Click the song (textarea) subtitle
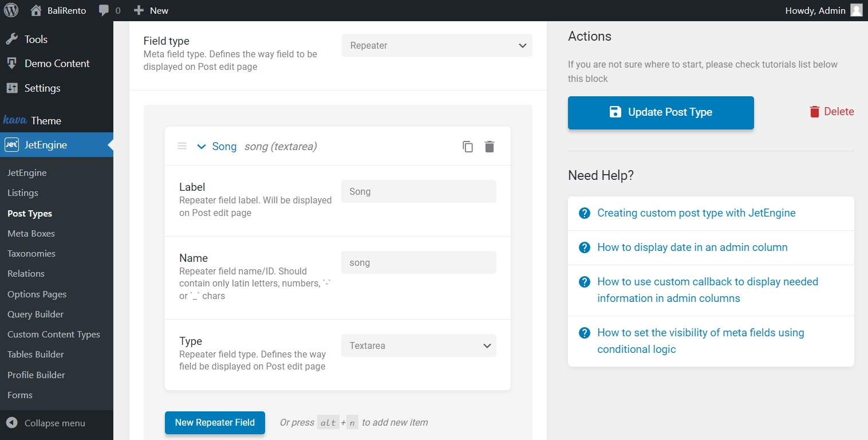This screenshot has height=440, width=868. click(281, 147)
